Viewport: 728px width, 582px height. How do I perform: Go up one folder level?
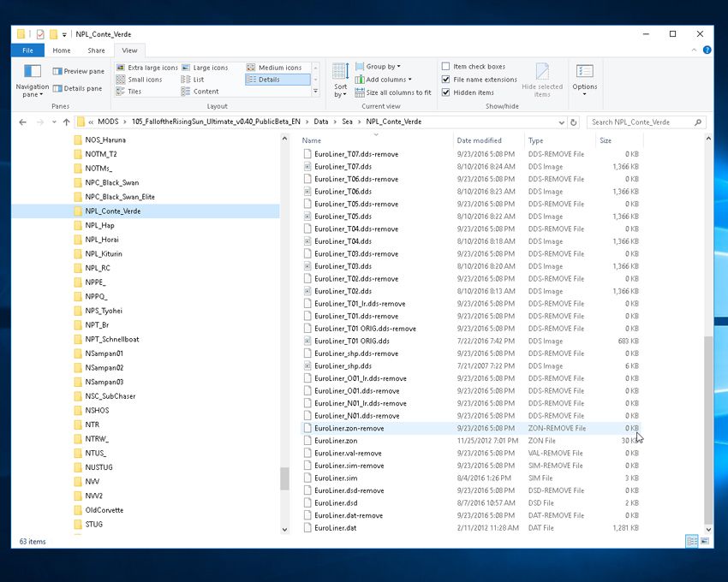pyautogui.click(x=67, y=122)
